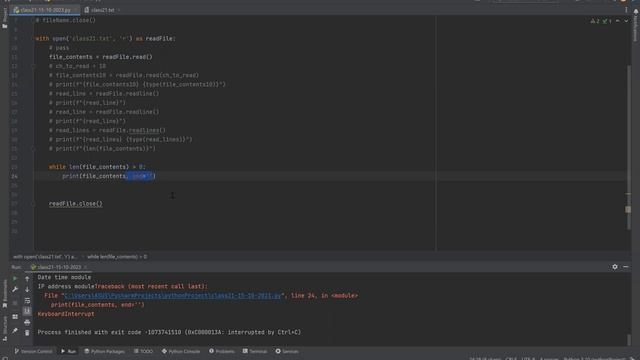This screenshot has height=360, width=640.
Task: Open the TODO tool window
Action: [143, 351]
